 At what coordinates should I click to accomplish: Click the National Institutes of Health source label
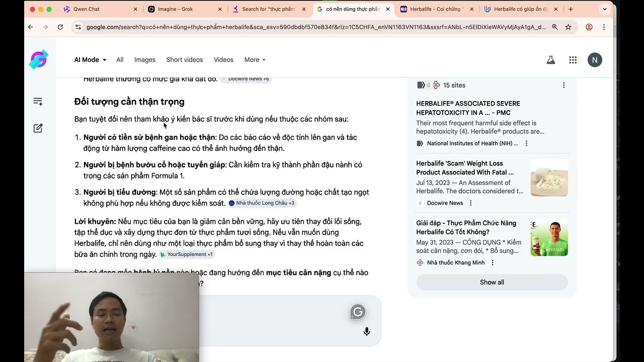472,143
